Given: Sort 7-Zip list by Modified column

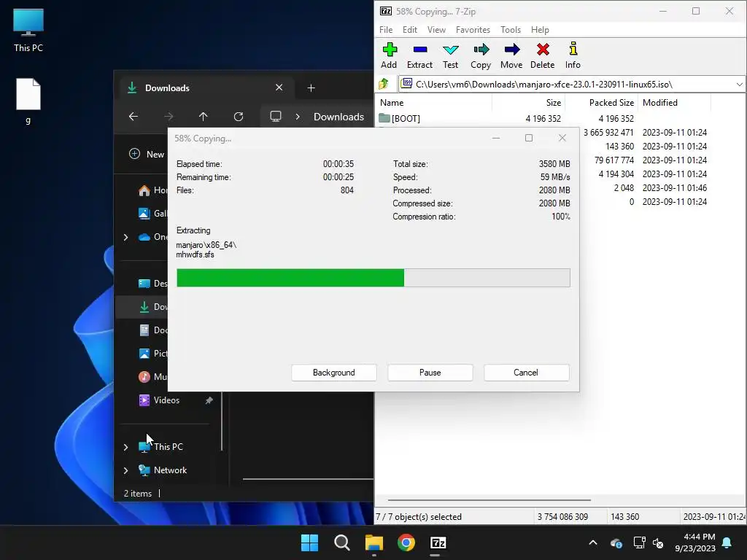Looking at the screenshot, I should pyautogui.click(x=675, y=102).
